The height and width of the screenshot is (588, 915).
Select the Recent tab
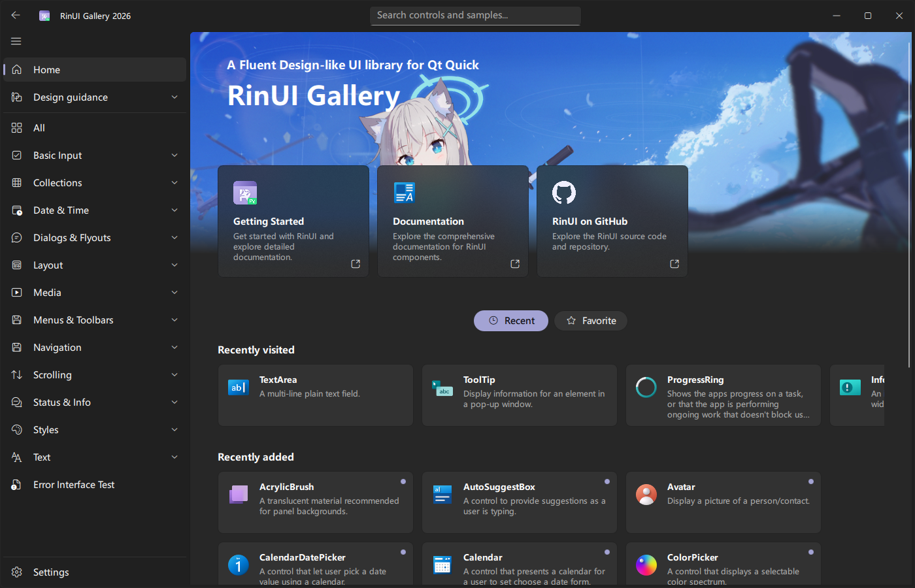click(511, 321)
